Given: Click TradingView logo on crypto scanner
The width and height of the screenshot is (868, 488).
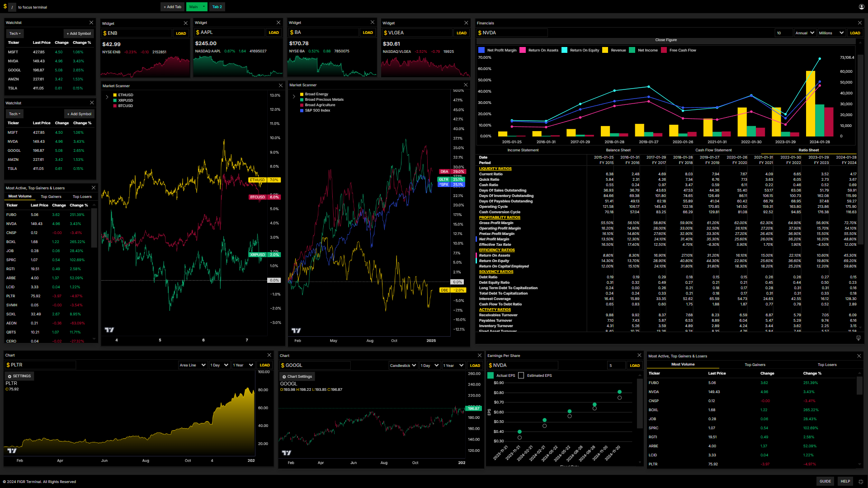Looking at the screenshot, I should point(109,330).
